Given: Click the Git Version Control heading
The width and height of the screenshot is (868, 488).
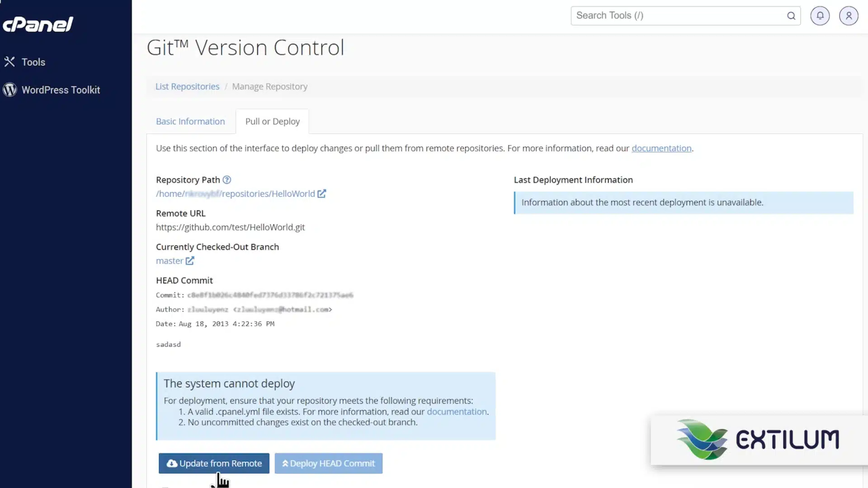Looking at the screenshot, I should pos(245,48).
